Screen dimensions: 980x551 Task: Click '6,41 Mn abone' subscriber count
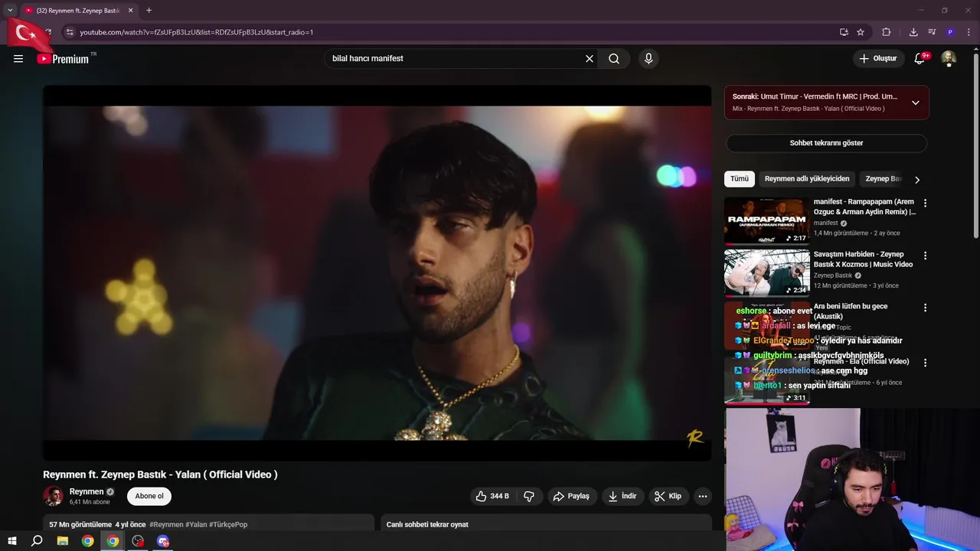(90, 502)
